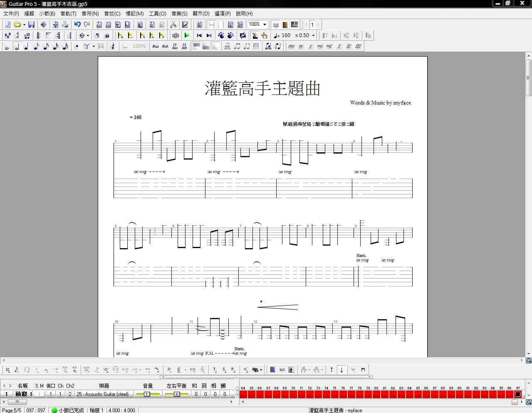Viewport: 532px width, 413px height.
Task: Apply 15ma octave marking
Action: 175,46
